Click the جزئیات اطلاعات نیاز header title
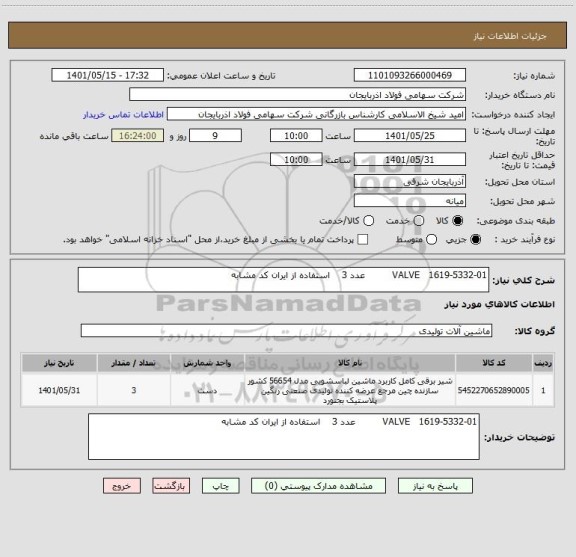 510,36
